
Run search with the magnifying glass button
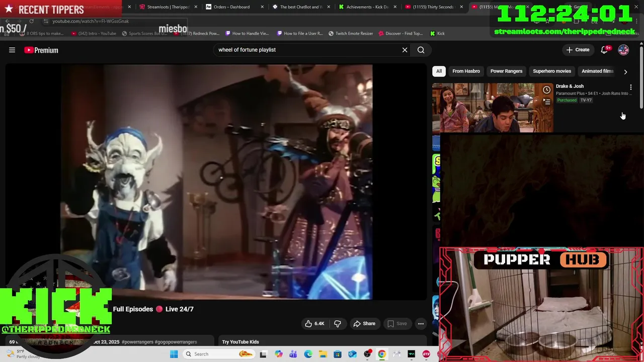click(421, 50)
